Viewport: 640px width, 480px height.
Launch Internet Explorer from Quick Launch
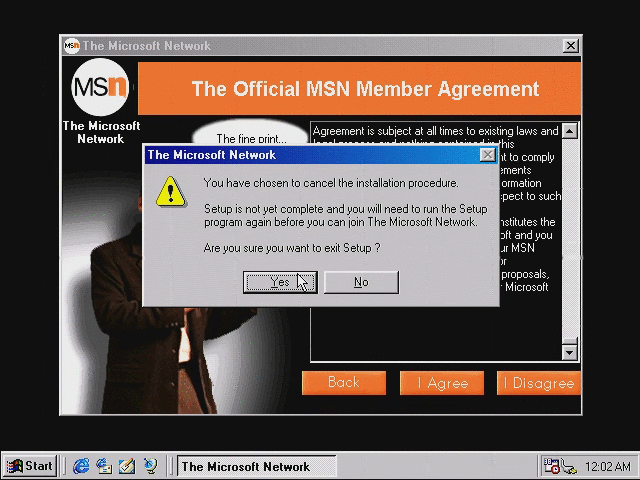tap(81, 466)
